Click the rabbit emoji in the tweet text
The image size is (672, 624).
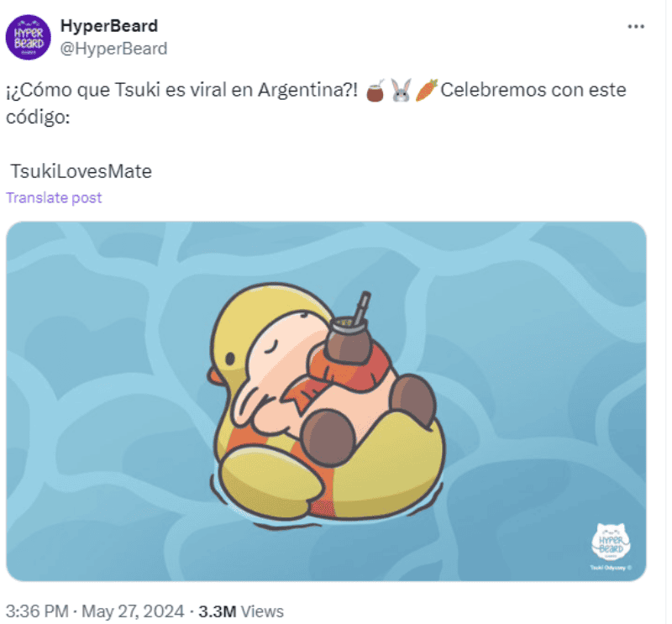pos(401,90)
